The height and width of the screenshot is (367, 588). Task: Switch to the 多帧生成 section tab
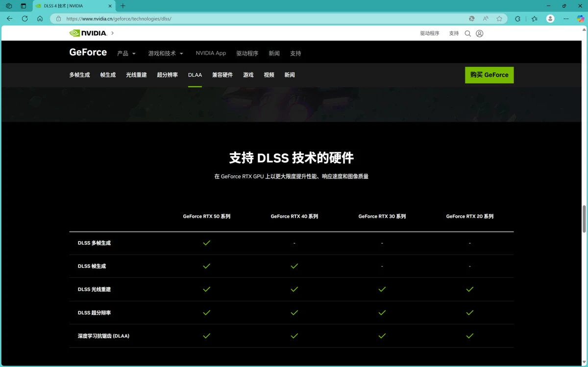point(79,75)
